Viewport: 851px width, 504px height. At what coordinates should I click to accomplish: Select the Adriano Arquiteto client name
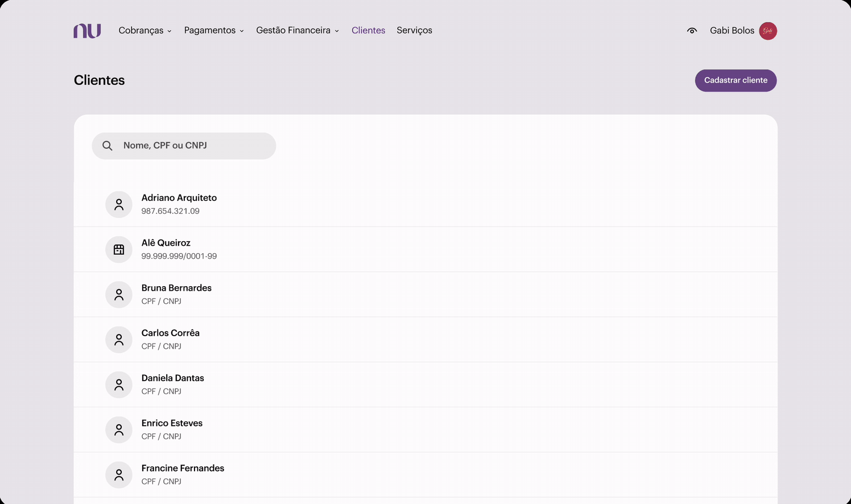coord(179,198)
